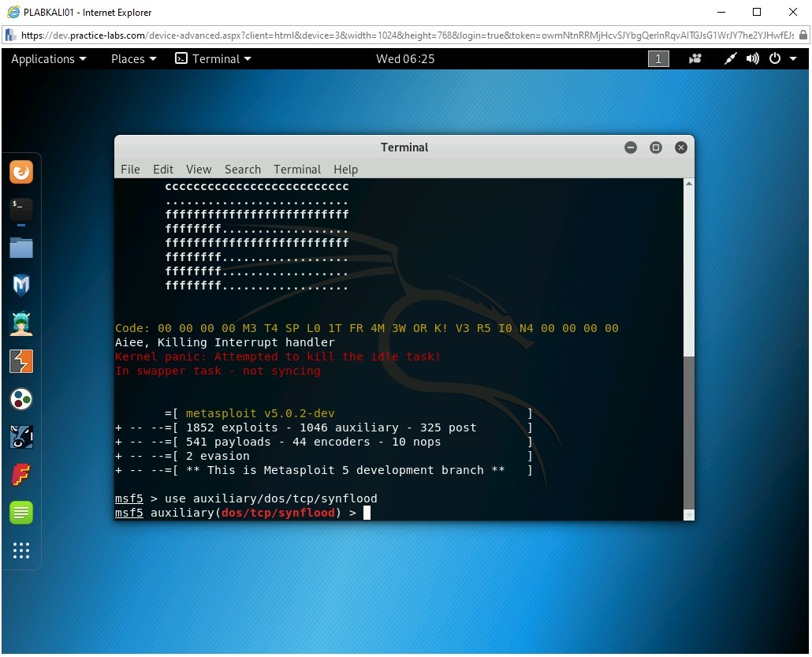Open the Applications menu dropdown
The image size is (812, 657).
49,59
